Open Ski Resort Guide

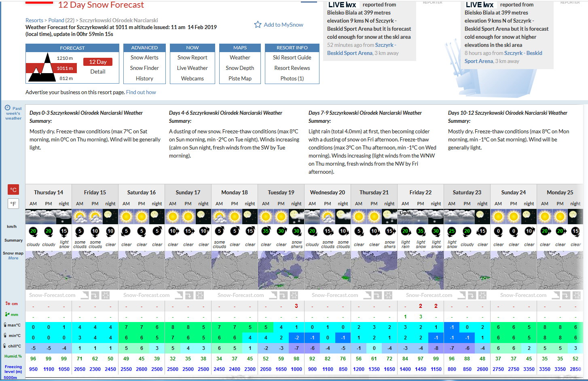292,57
